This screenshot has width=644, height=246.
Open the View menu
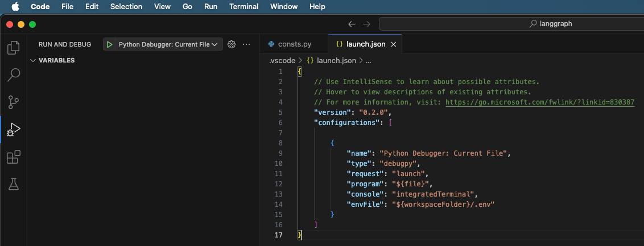tap(163, 7)
